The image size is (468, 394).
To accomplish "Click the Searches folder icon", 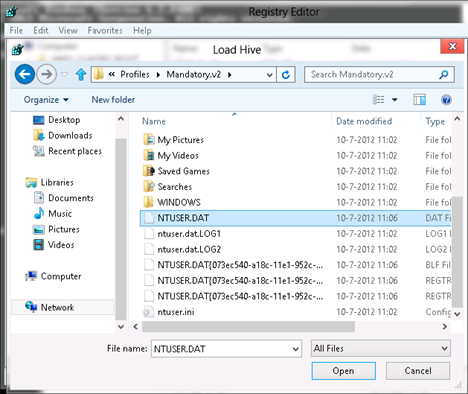I will point(149,186).
